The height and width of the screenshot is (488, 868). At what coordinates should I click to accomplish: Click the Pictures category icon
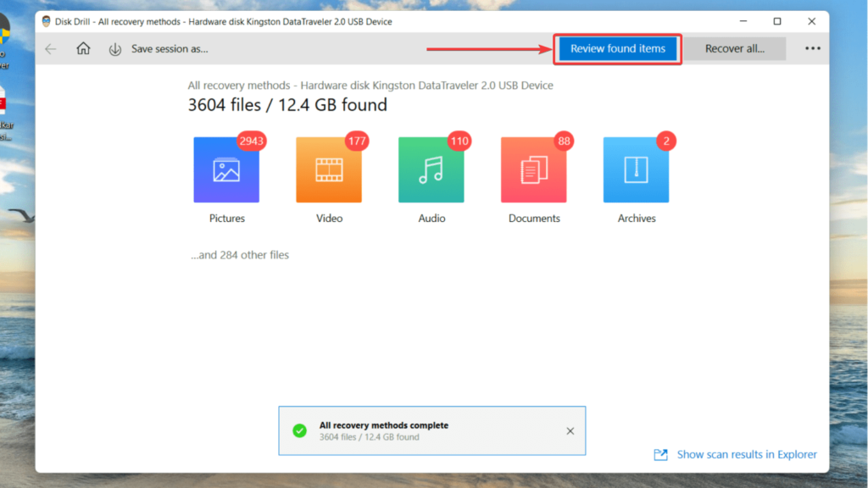226,169
